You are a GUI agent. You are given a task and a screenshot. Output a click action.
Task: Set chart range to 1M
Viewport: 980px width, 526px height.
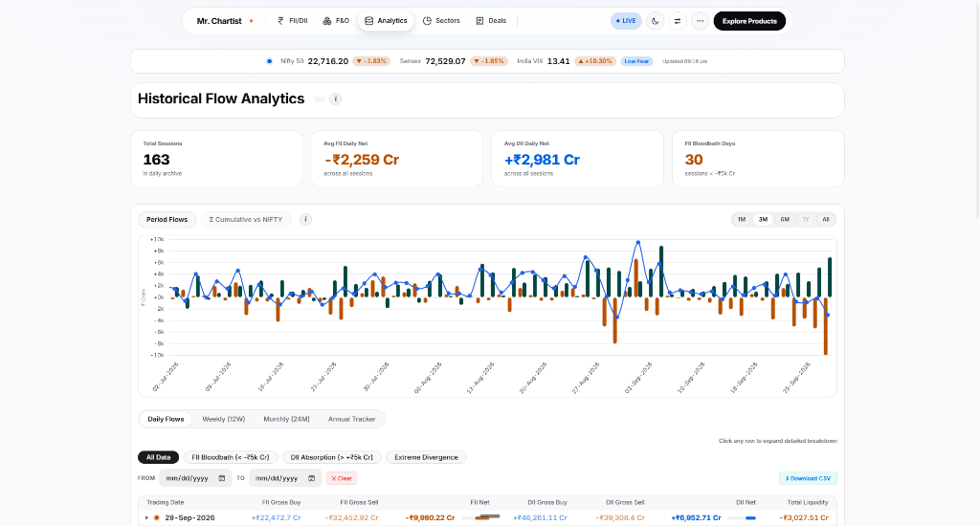742,219
